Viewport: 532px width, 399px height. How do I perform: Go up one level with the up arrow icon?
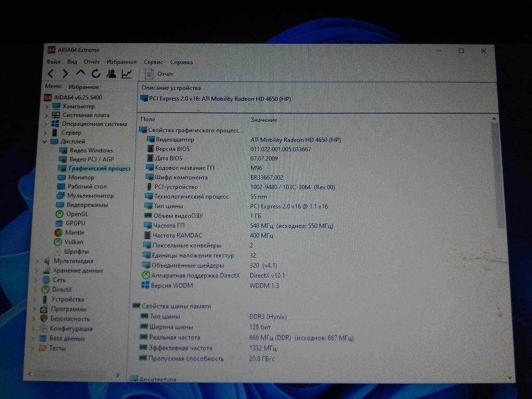(x=81, y=73)
